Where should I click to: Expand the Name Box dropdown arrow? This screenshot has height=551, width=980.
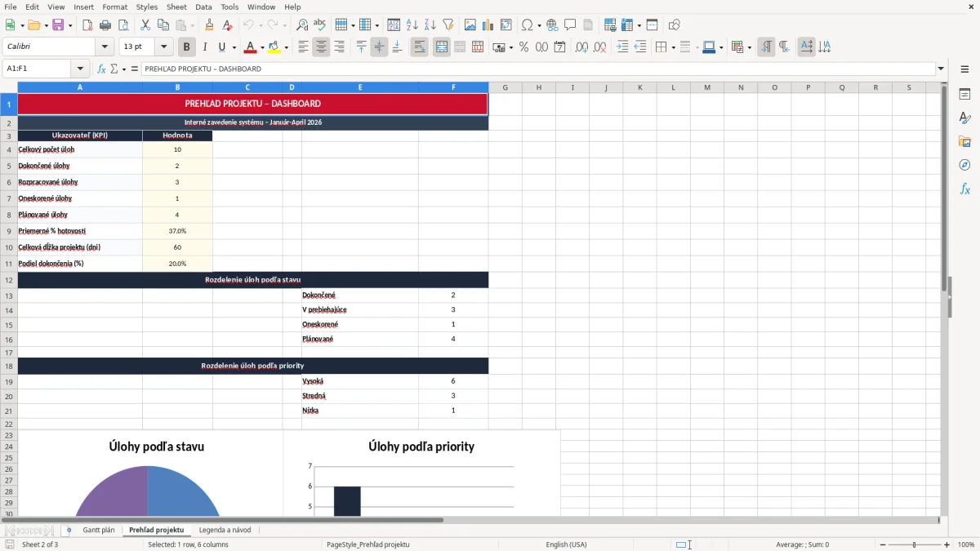(80, 69)
